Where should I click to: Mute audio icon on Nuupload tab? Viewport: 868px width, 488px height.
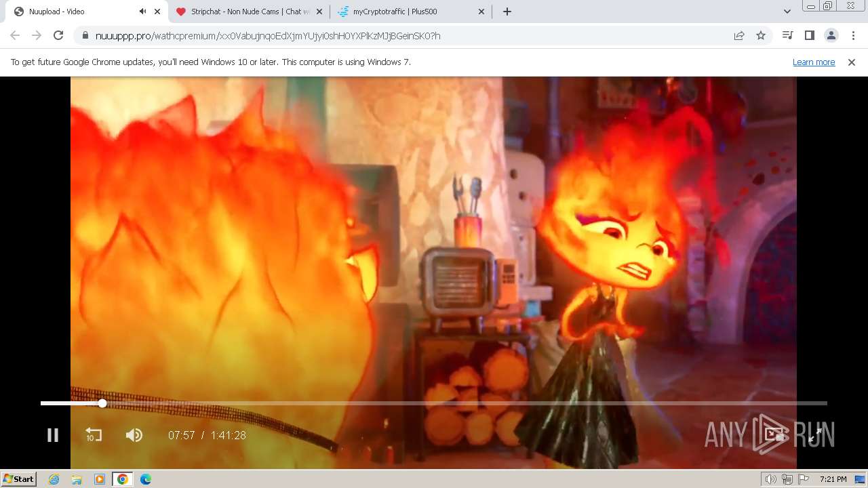click(142, 12)
